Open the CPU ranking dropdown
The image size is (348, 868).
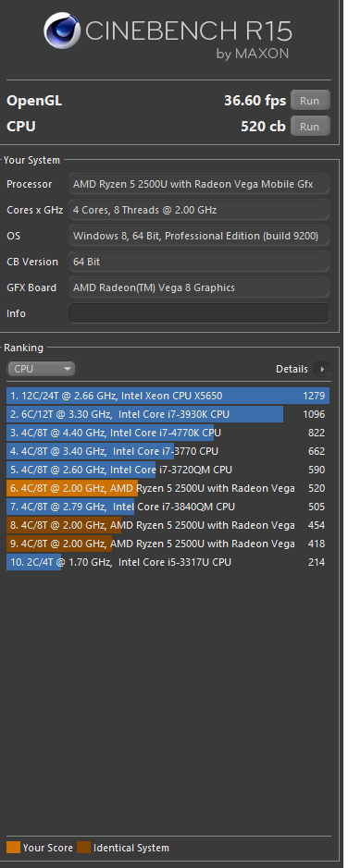tap(41, 369)
